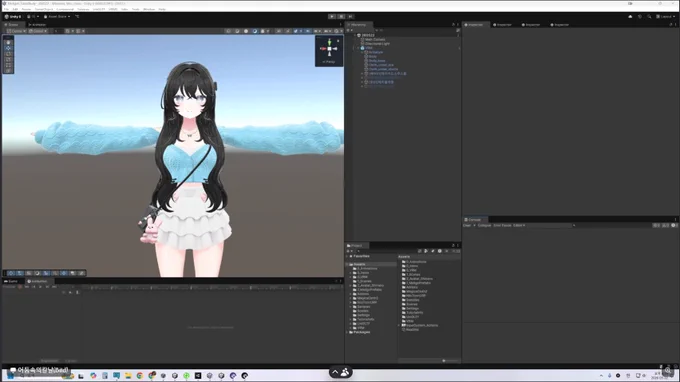Select the Move tool in Scene toolbar
Screen dimensions: 680x382
click(x=8, y=48)
